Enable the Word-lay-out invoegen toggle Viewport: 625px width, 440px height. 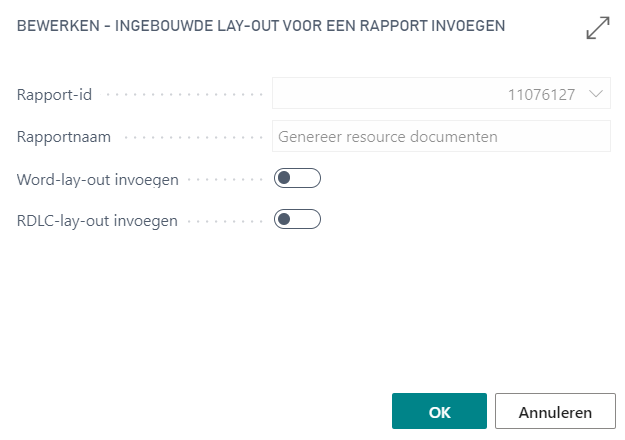click(x=297, y=178)
